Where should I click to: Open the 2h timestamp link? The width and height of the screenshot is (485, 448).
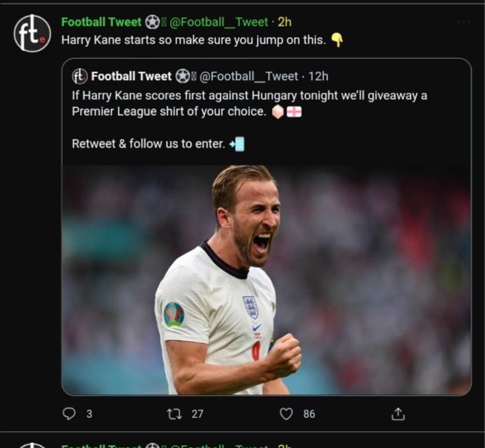(x=285, y=22)
